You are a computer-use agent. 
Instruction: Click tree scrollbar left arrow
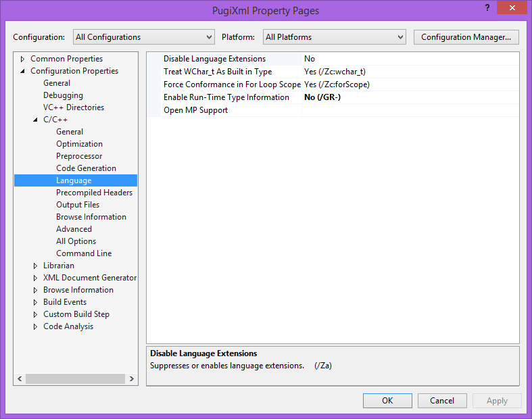20,379
